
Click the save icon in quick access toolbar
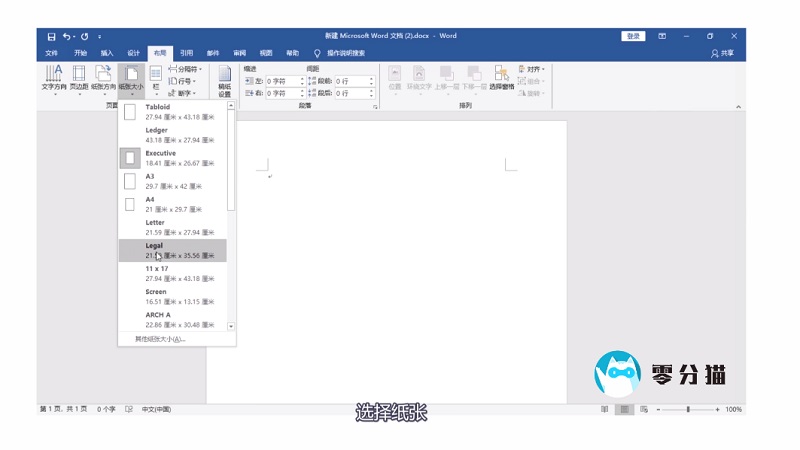click(x=51, y=36)
